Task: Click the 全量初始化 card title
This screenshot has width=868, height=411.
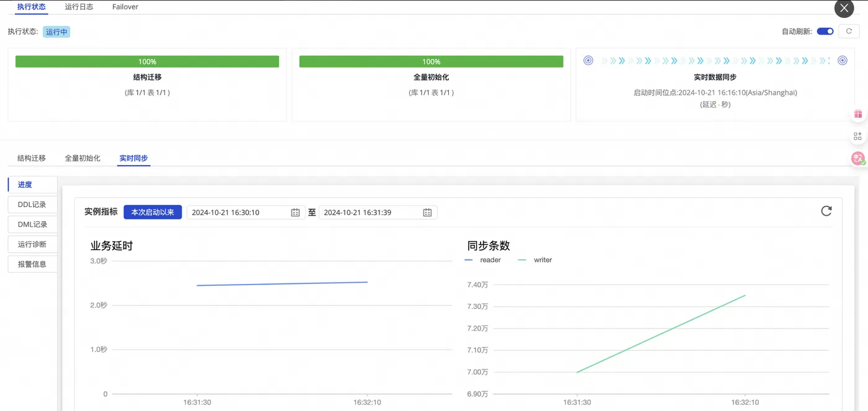Action: click(431, 77)
